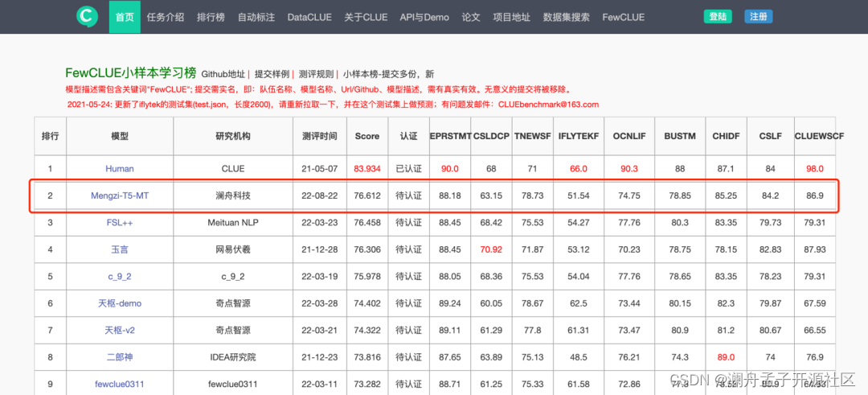Click the CHIDF column header
868x395 pixels.
tap(726, 136)
